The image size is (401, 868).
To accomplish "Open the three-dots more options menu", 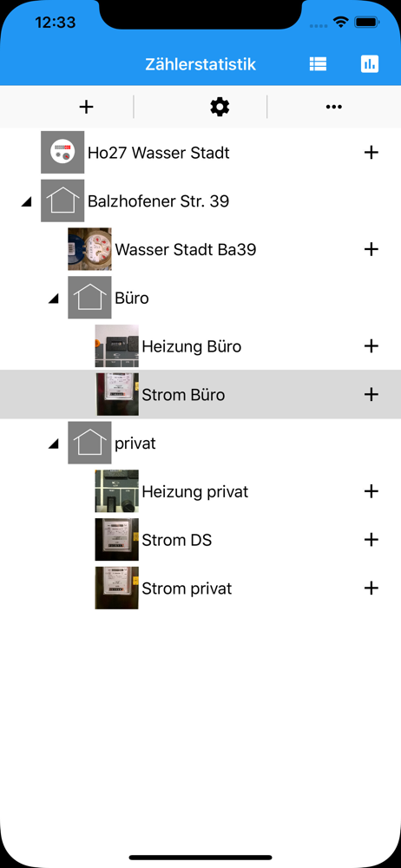I will pyautogui.click(x=334, y=107).
